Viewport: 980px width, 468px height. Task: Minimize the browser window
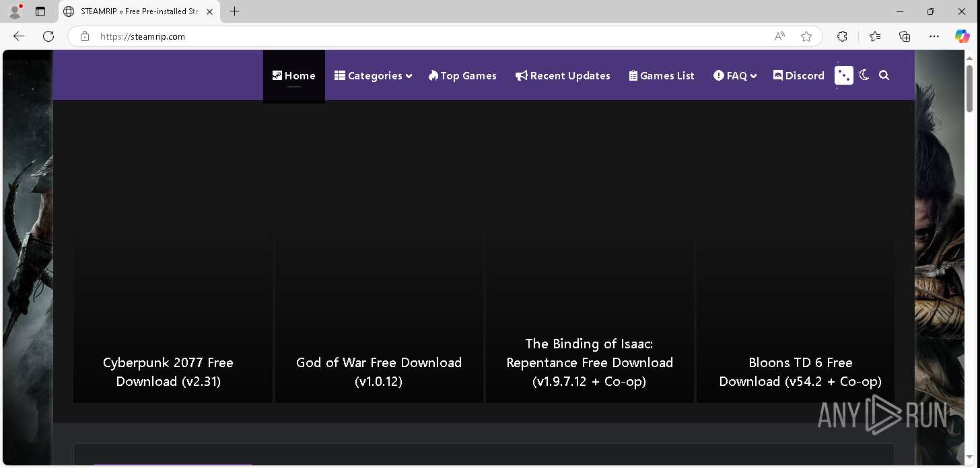coord(900,11)
